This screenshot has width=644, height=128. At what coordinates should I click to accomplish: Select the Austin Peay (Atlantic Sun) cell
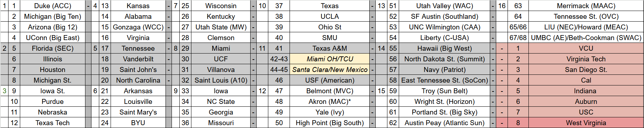(444, 123)
